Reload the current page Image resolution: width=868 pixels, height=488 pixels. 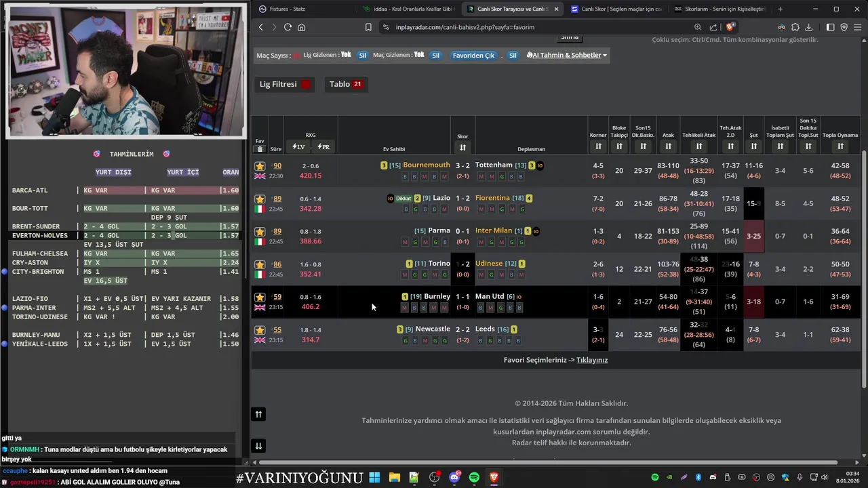288,27
